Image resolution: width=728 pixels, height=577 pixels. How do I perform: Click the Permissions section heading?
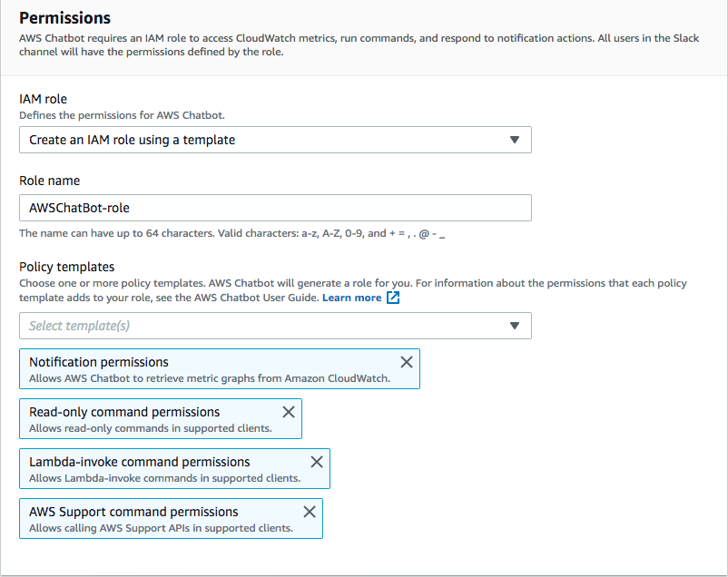point(64,17)
